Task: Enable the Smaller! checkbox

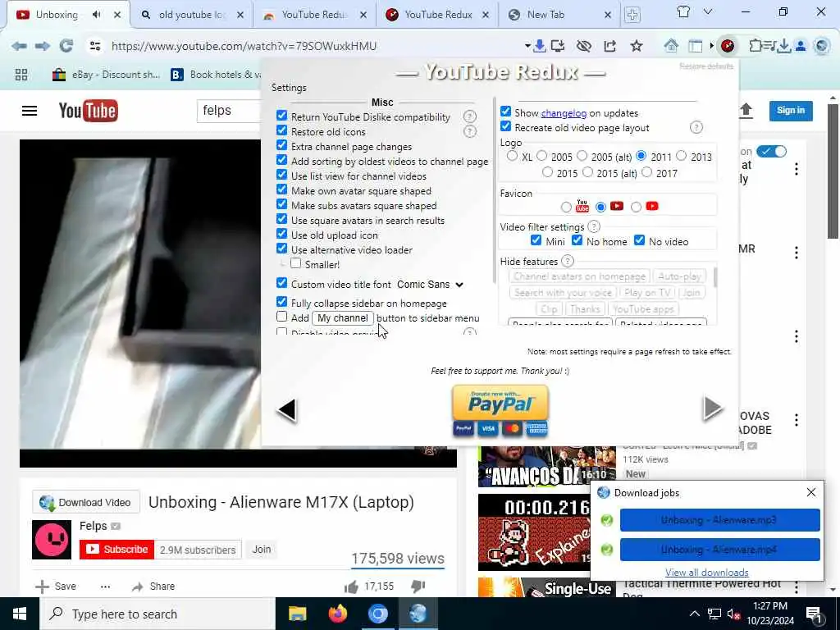Action: pyautogui.click(x=295, y=263)
